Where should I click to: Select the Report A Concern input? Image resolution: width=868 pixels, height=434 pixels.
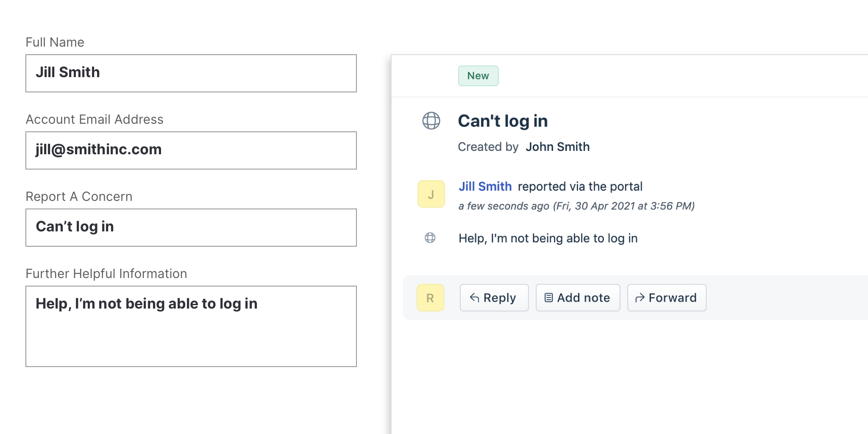(191, 228)
